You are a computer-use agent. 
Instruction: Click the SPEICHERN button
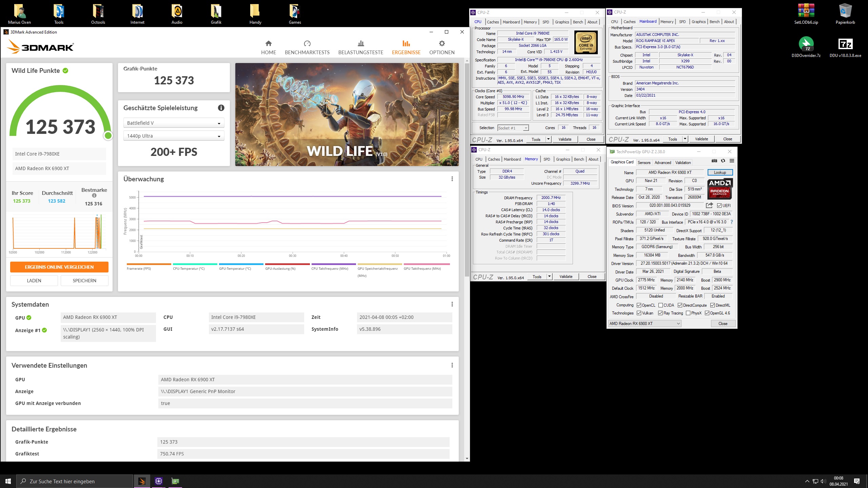[84, 281]
